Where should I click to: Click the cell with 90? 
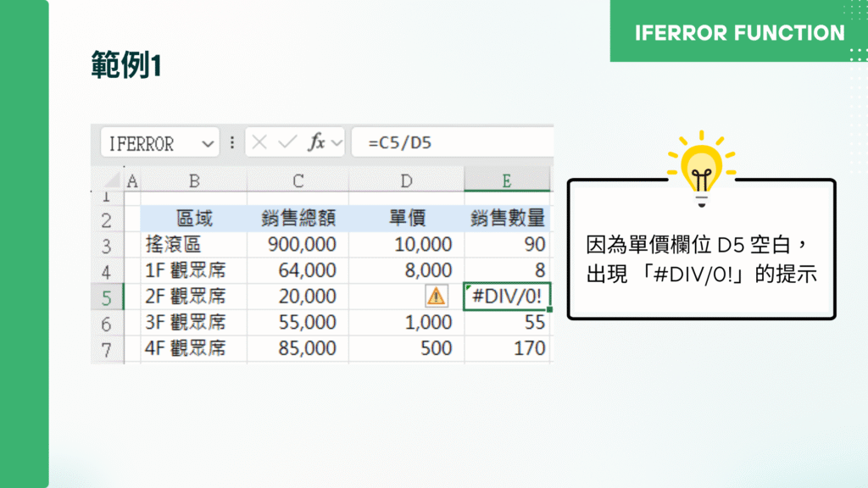(507, 245)
